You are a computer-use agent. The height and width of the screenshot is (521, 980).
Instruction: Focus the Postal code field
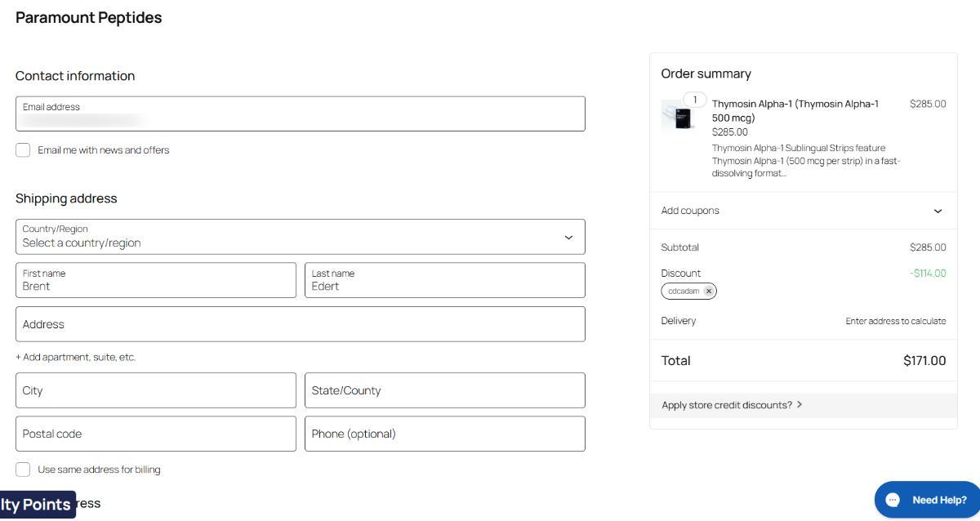pos(155,434)
